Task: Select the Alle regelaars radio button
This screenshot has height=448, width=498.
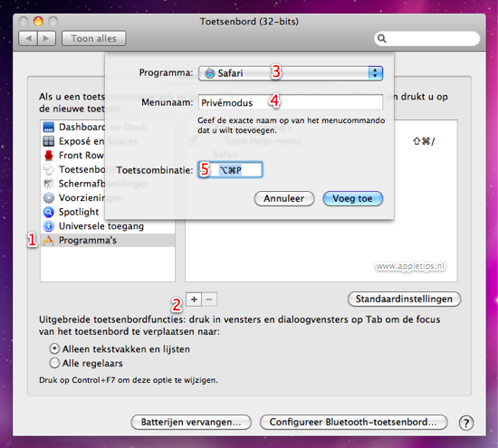Action: click(x=54, y=363)
